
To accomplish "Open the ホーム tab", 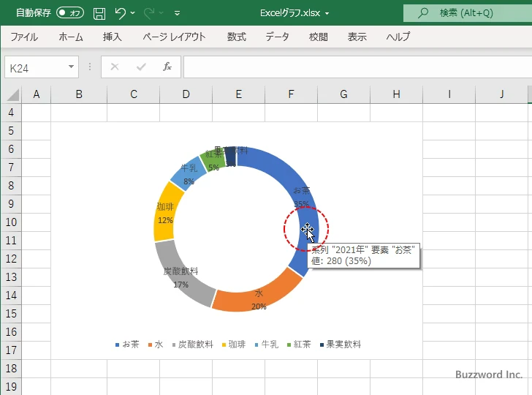I will pyautogui.click(x=71, y=37).
